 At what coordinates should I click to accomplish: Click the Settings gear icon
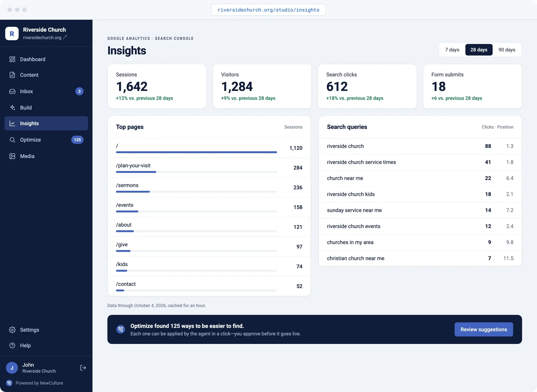coord(12,330)
